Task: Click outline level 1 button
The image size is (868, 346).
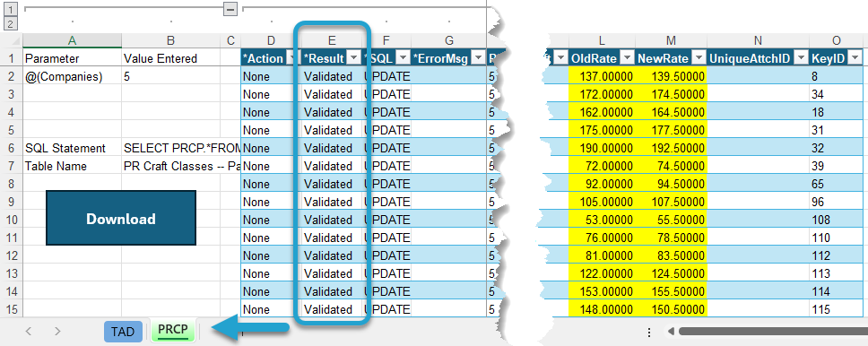Action: pyautogui.click(x=11, y=9)
